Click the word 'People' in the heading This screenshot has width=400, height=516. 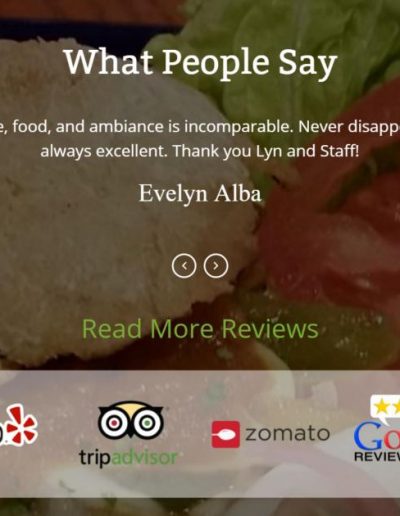pos(216,62)
